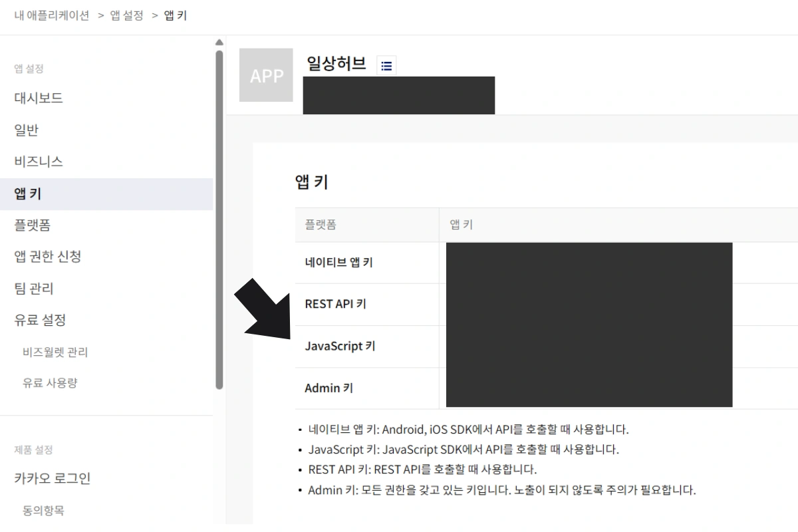Select 일반 in the app settings menu

(27, 130)
